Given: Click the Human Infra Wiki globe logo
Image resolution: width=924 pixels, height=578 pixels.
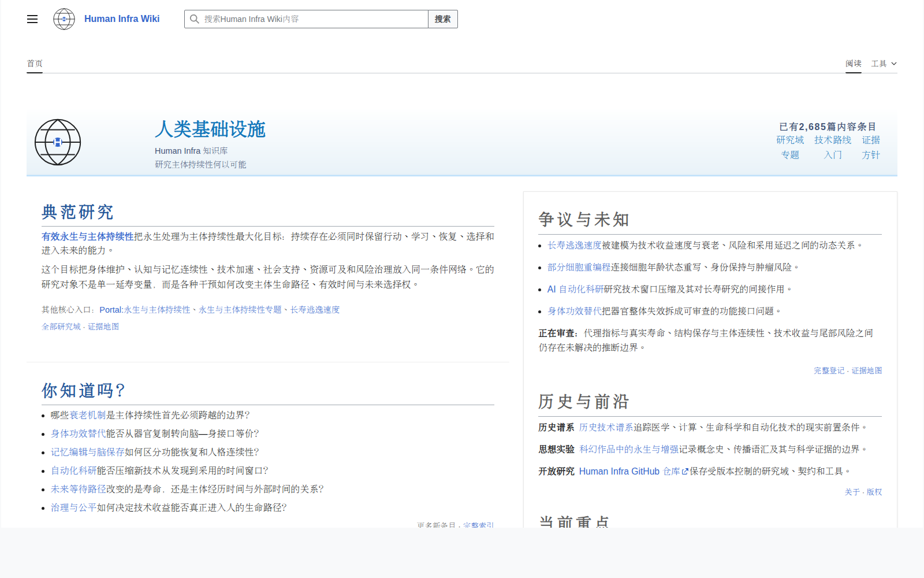Looking at the screenshot, I should (x=64, y=19).
